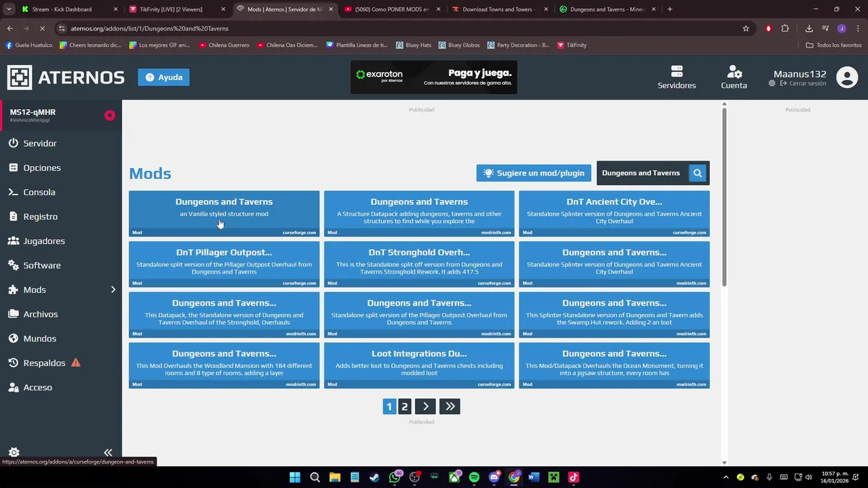Click the Ayuda help button

[x=164, y=77]
